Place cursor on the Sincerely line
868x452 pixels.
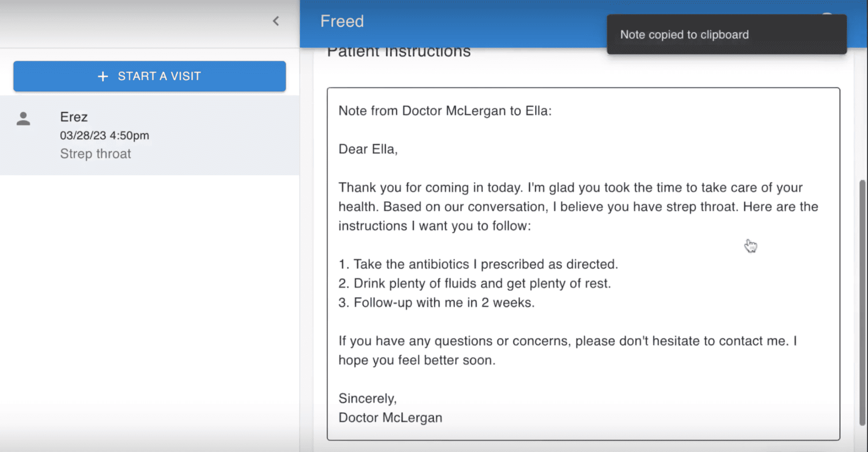(x=368, y=399)
